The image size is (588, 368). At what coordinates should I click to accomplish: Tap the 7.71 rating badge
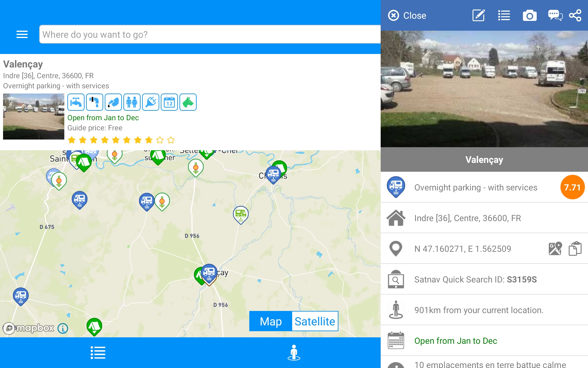(x=572, y=187)
